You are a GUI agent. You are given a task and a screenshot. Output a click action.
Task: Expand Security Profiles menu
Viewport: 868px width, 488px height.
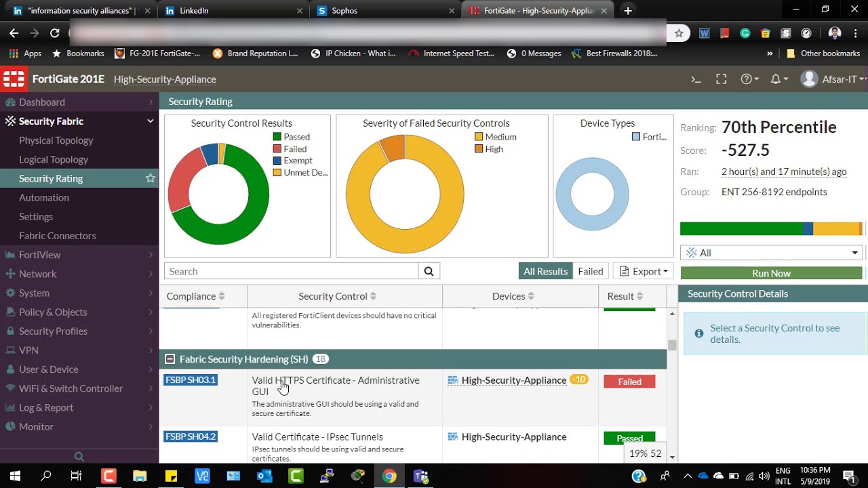(x=79, y=331)
